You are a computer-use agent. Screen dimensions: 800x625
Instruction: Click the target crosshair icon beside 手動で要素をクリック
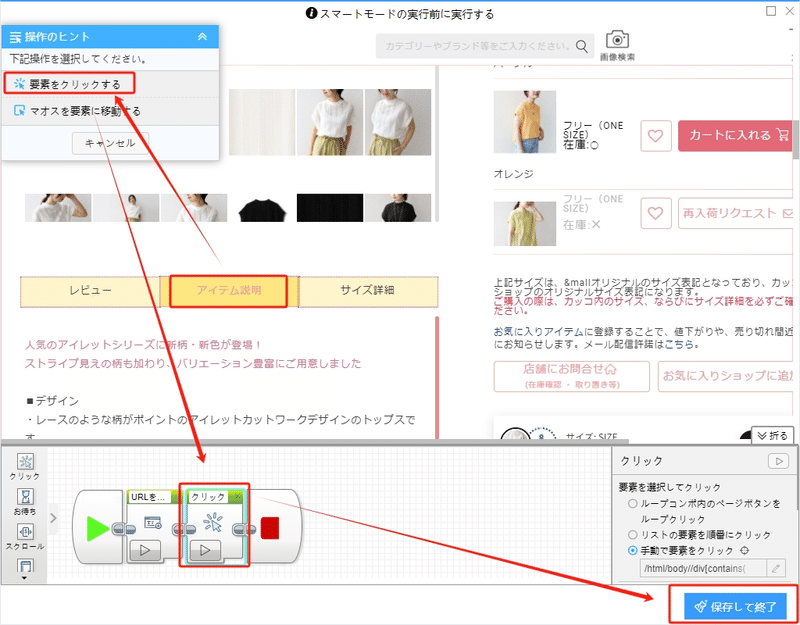(744, 551)
